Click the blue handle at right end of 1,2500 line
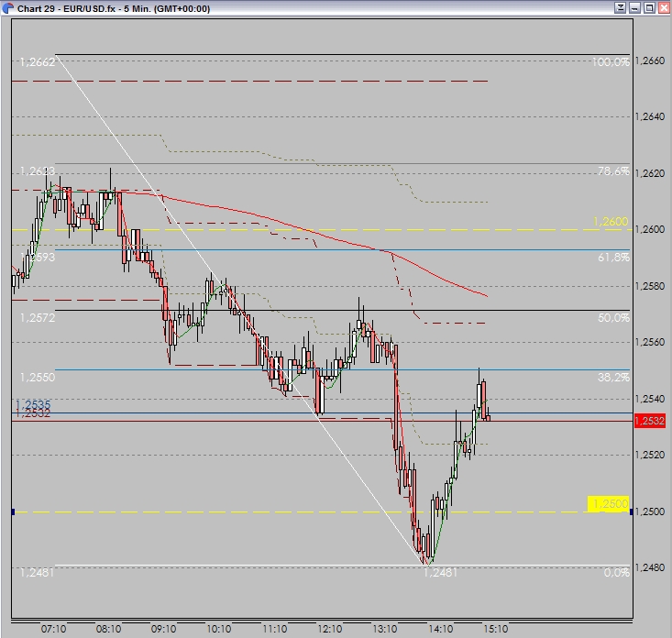This screenshot has height=638, width=672. (632, 511)
